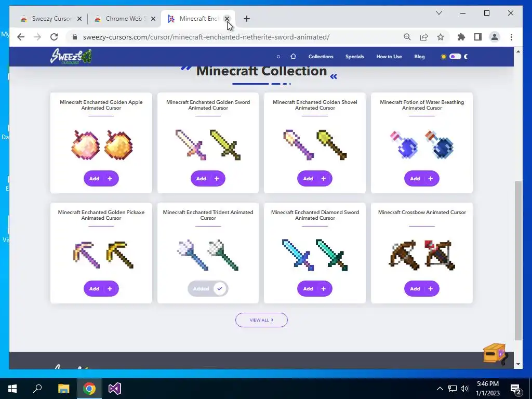Viewport: 532px width, 399px height.
Task: Open the Enchanted Trident cursor image
Action: point(208,255)
